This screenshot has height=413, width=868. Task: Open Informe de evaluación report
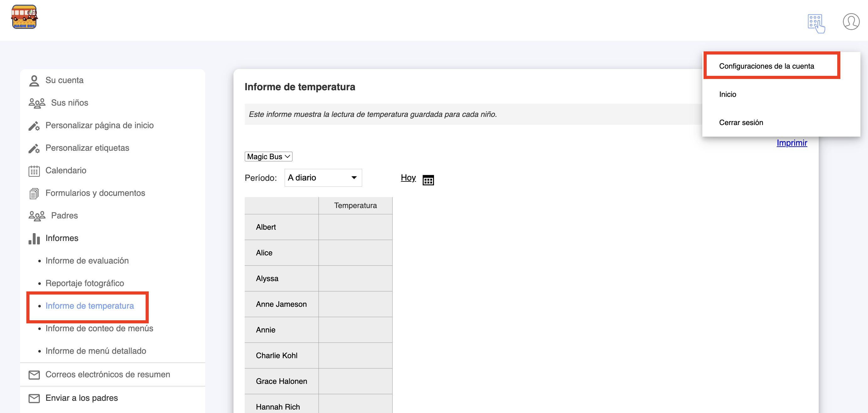[87, 260]
